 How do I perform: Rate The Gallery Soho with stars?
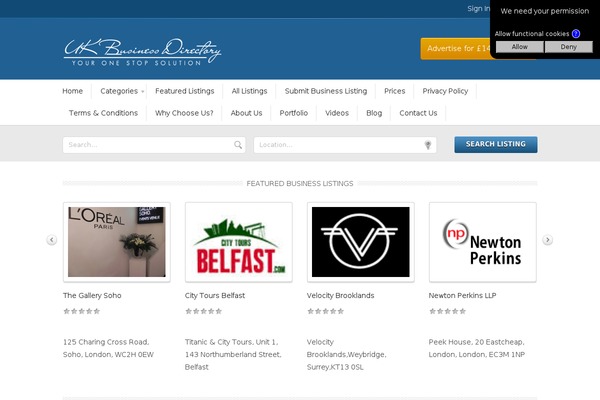click(82, 311)
